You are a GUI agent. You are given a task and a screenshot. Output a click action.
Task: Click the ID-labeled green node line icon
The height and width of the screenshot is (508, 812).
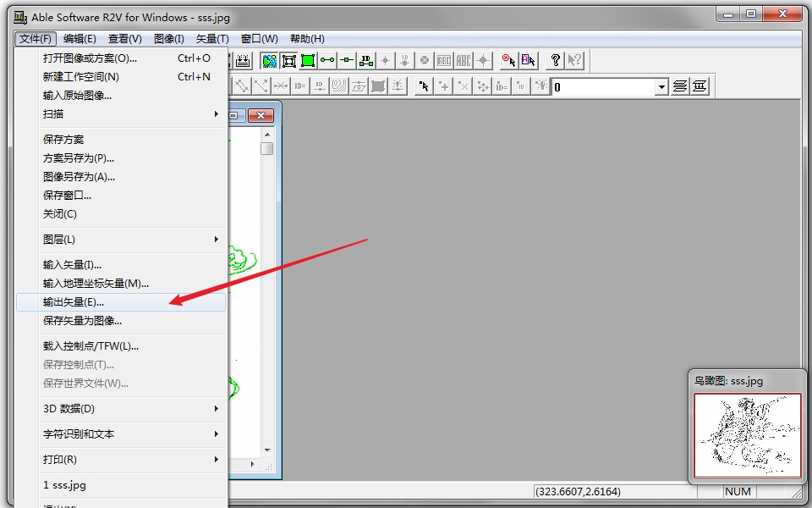(366, 60)
